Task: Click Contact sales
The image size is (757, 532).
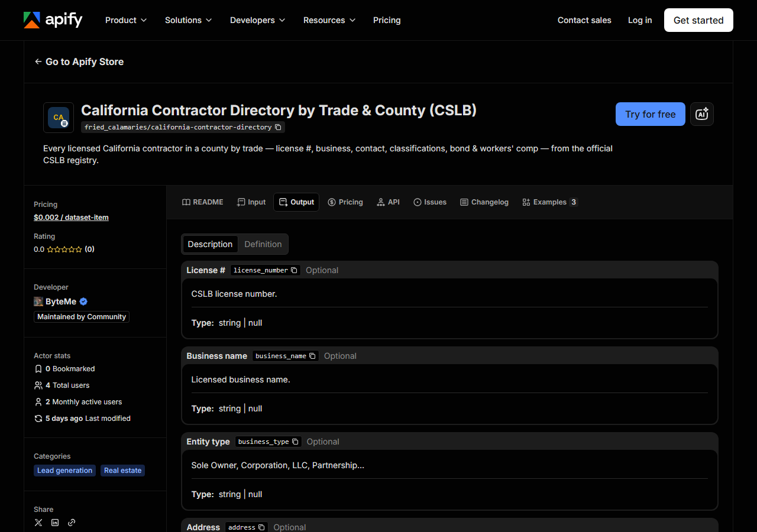Action: coord(584,20)
